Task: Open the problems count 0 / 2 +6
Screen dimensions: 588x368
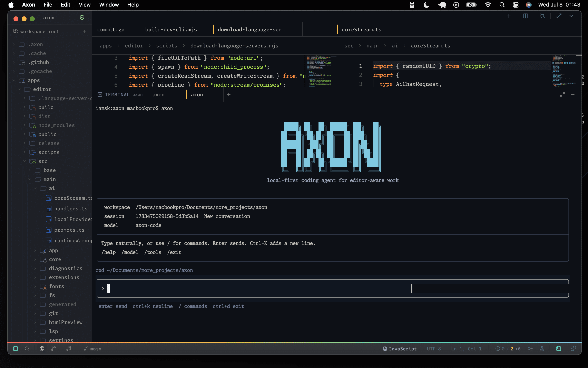Action: (x=508, y=349)
